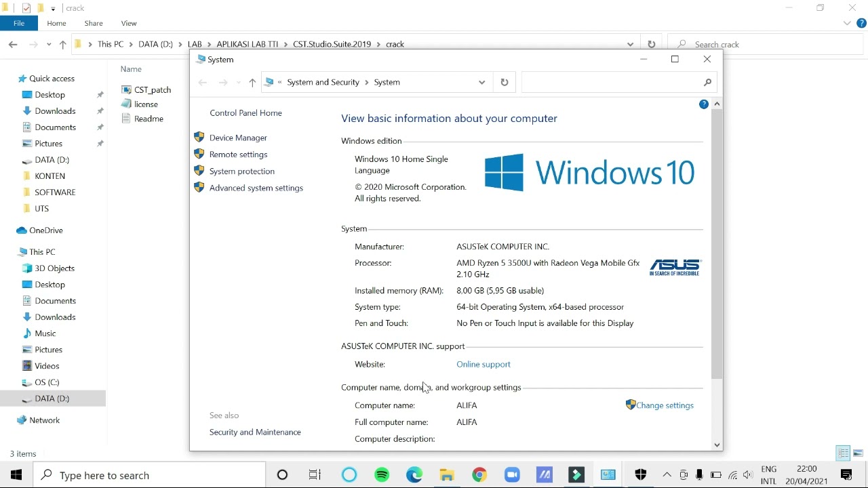This screenshot has height=488, width=868.
Task: Open address history dropdown in System window
Action: [x=481, y=82]
